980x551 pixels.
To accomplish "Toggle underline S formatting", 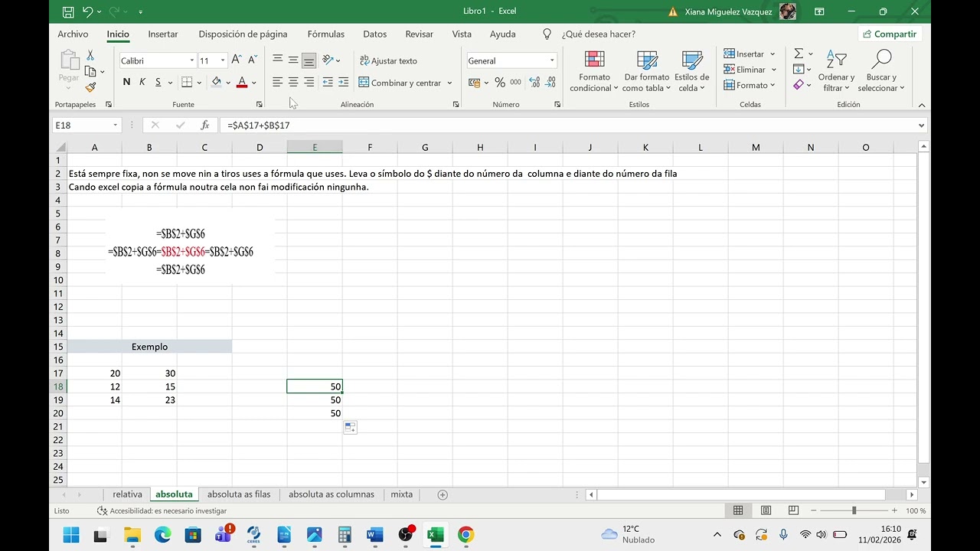I will coord(158,82).
